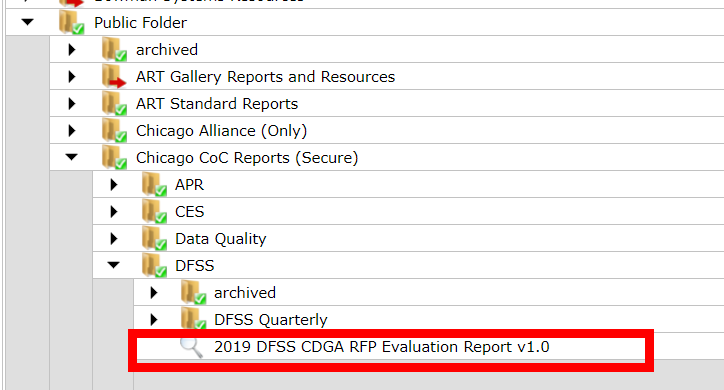The width and height of the screenshot is (724, 390).
Task: Click the APR folder icon
Action: point(154,184)
